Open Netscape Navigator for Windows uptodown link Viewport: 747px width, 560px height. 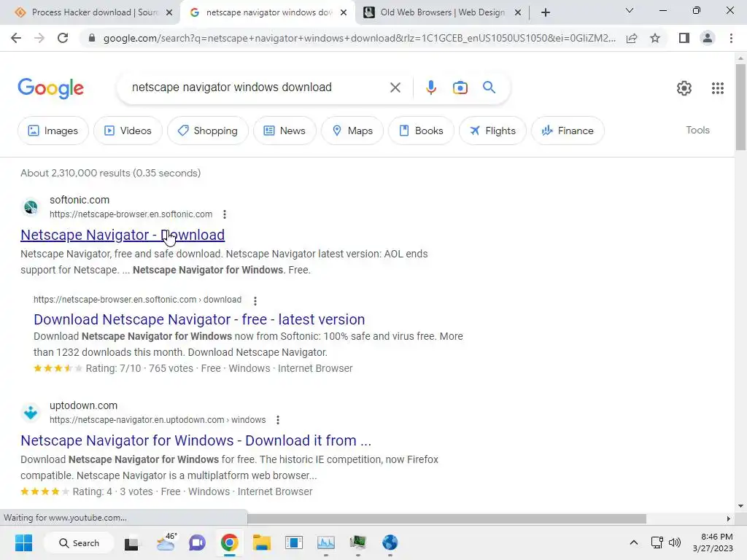(196, 440)
